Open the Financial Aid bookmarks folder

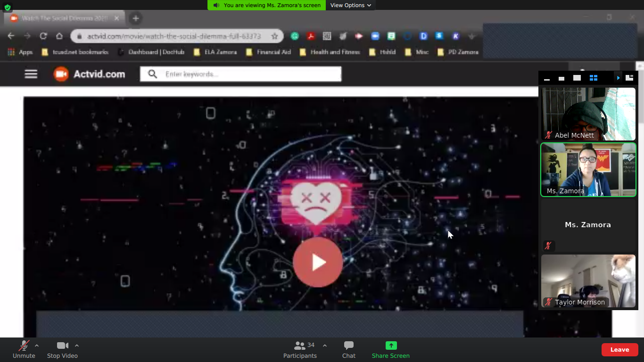268,52
